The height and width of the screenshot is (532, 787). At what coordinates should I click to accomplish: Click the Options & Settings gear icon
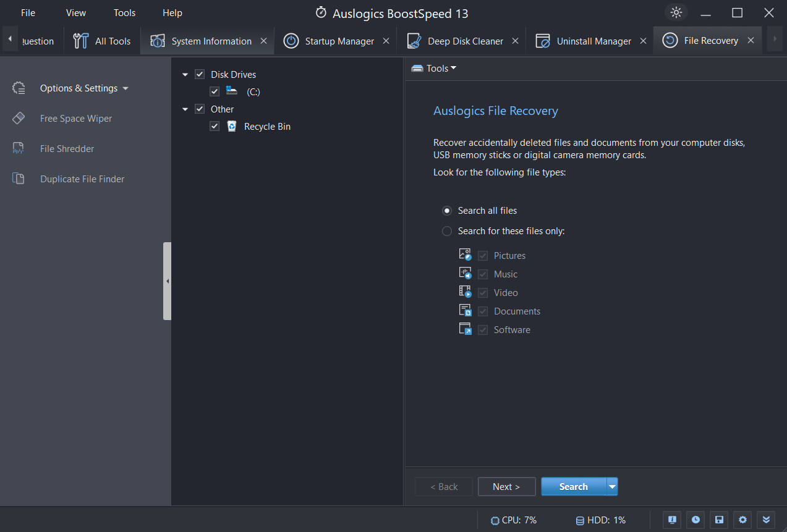tap(19, 88)
